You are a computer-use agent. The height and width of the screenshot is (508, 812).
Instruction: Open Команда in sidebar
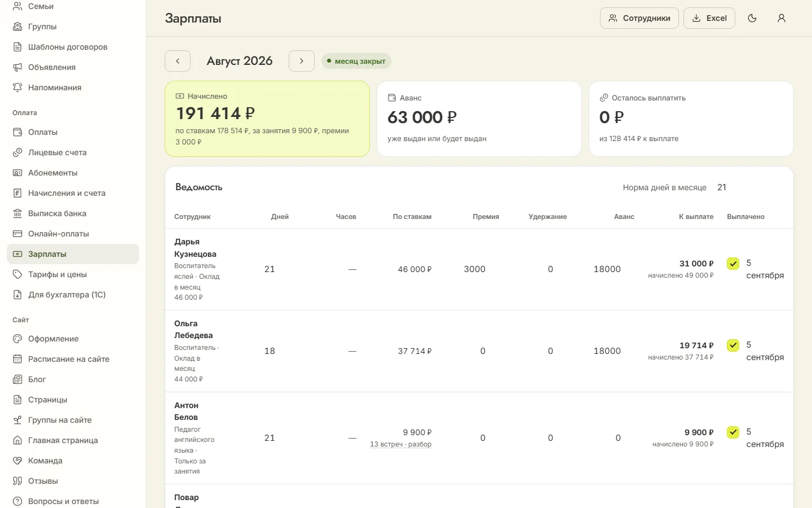click(73, 461)
